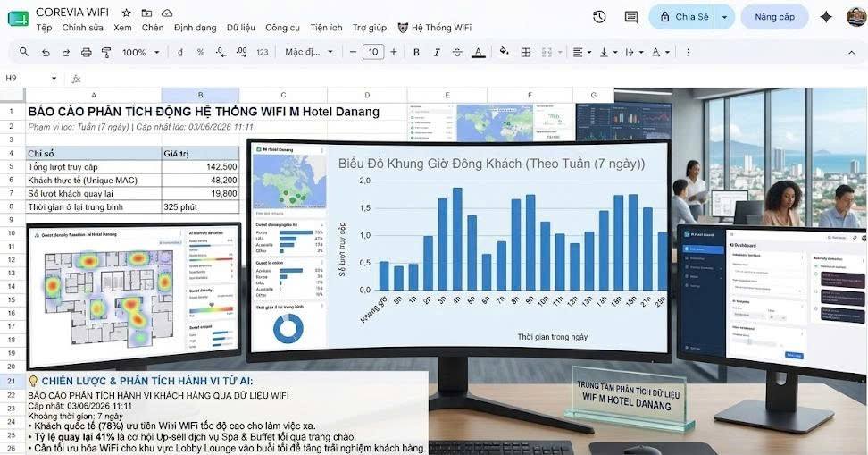This screenshot has width=868, height=455.
Task: Decrease decimal places
Action: [x=221, y=52]
